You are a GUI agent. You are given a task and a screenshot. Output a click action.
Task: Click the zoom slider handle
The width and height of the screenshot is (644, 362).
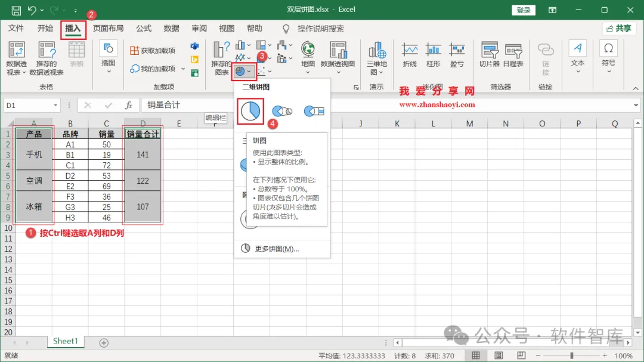(x=571, y=355)
